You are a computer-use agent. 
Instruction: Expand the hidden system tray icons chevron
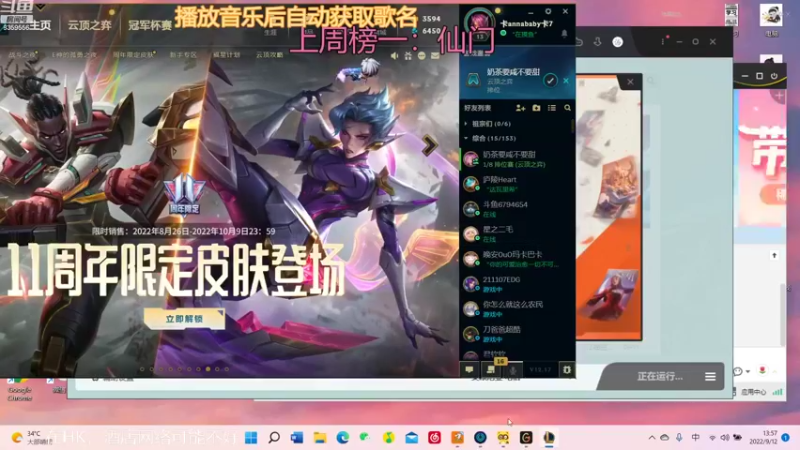click(652, 438)
